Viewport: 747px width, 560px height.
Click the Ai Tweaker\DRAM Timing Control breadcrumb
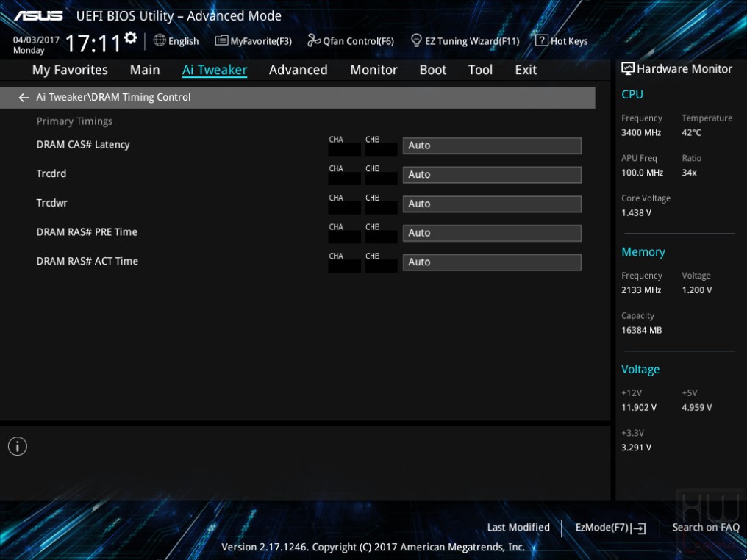click(113, 97)
